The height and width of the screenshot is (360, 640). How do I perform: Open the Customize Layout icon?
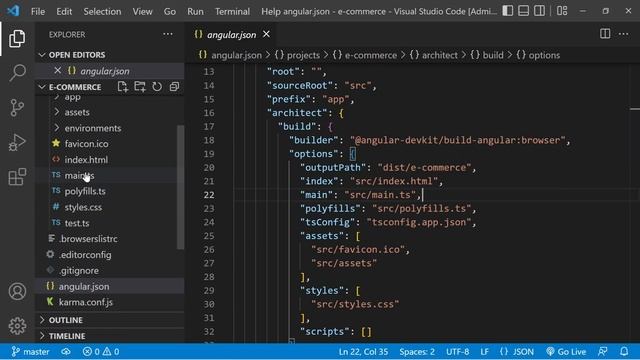point(562,11)
